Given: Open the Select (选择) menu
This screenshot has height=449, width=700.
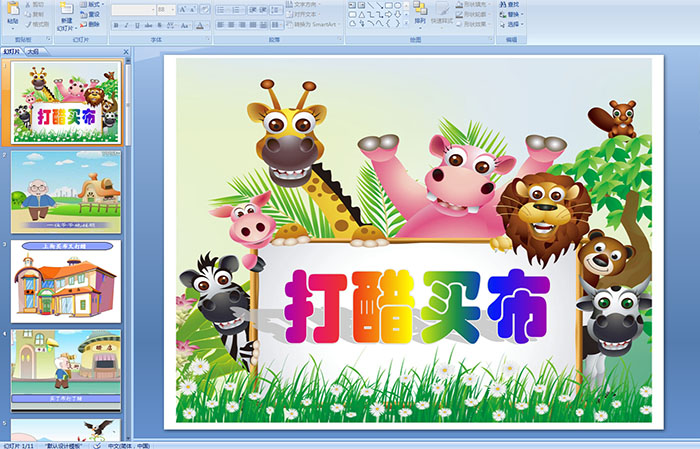Looking at the screenshot, I should point(512,24).
